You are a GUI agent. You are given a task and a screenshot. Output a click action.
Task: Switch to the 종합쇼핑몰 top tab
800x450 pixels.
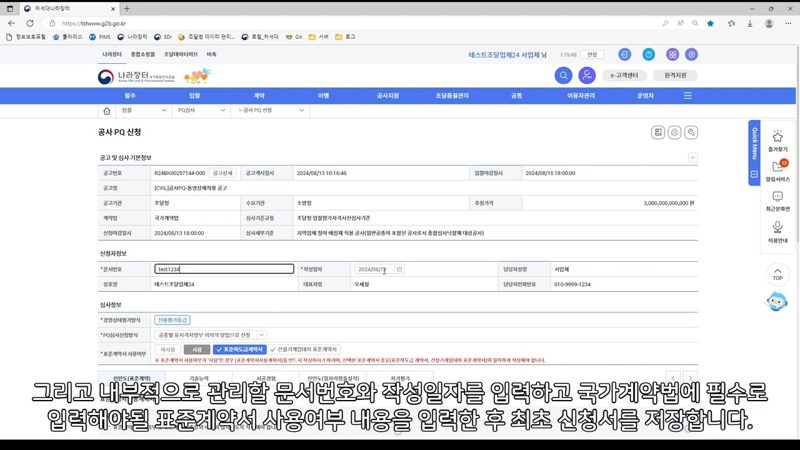[143, 54]
